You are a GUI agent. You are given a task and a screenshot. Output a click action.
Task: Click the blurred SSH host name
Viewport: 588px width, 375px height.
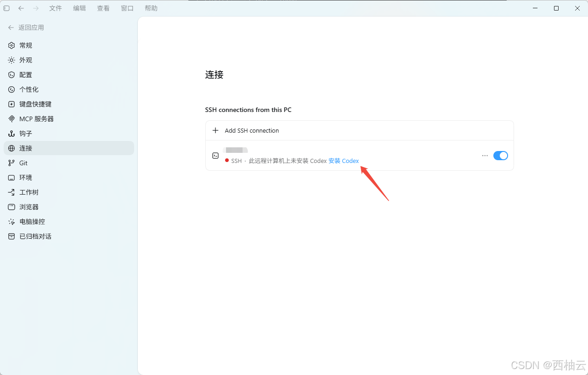235,150
